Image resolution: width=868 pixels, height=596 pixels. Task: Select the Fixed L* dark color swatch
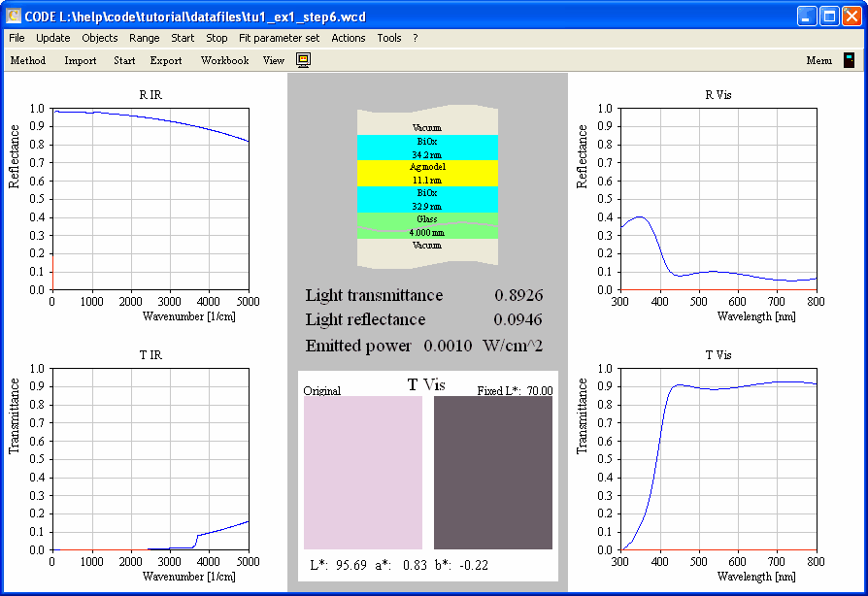tap(492, 473)
